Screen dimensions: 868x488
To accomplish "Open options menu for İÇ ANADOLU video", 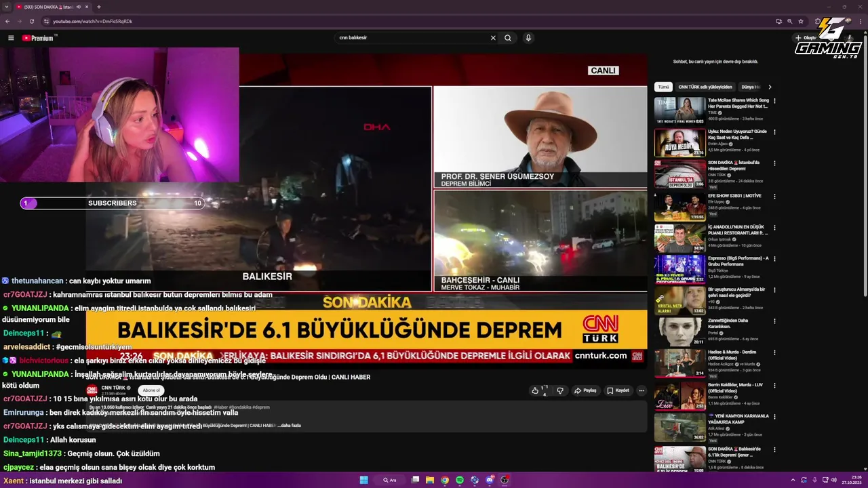I will (x=774, y=228).
